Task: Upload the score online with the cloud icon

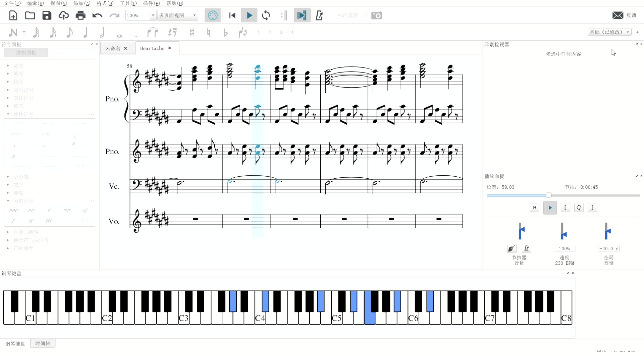Action: 63,15
